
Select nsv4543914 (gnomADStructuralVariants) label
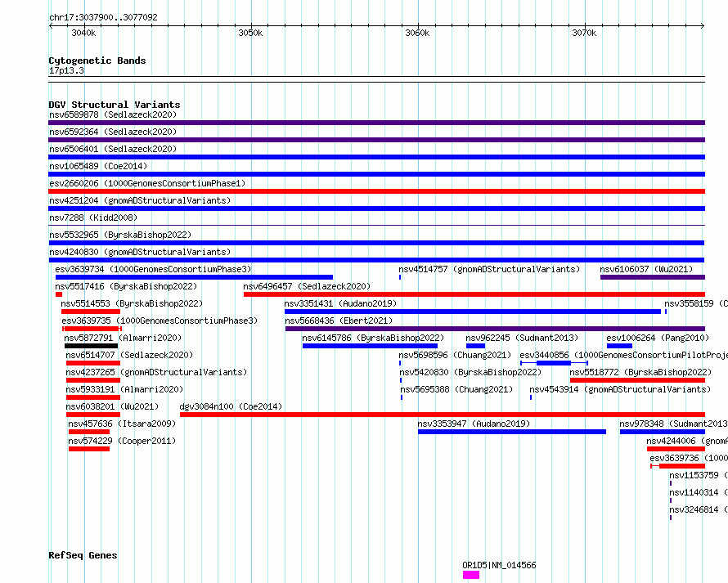pos(620,389)
